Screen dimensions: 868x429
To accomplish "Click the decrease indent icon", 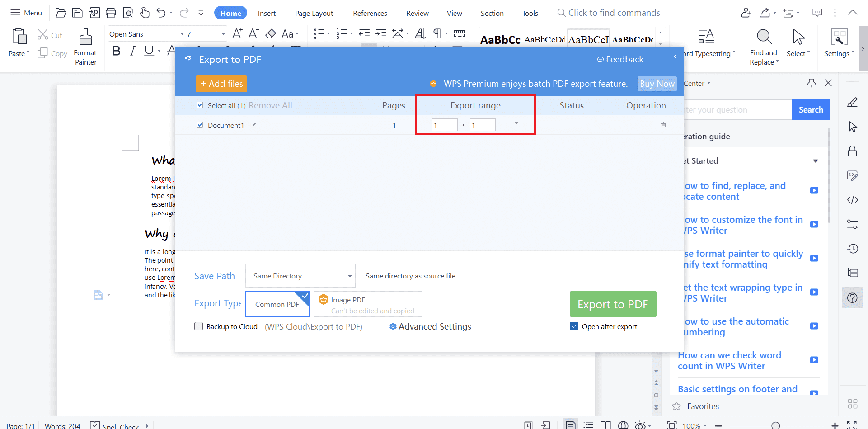I will pyautogui.click(x=364, y=33).
